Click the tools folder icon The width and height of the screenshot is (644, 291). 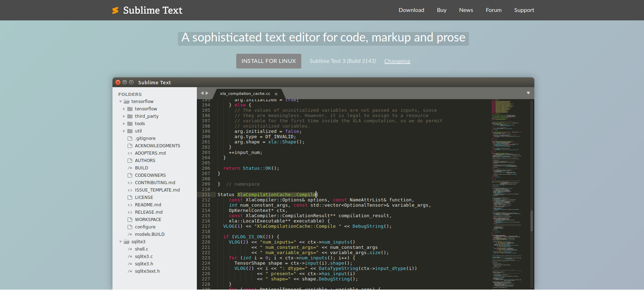(130, 124)
